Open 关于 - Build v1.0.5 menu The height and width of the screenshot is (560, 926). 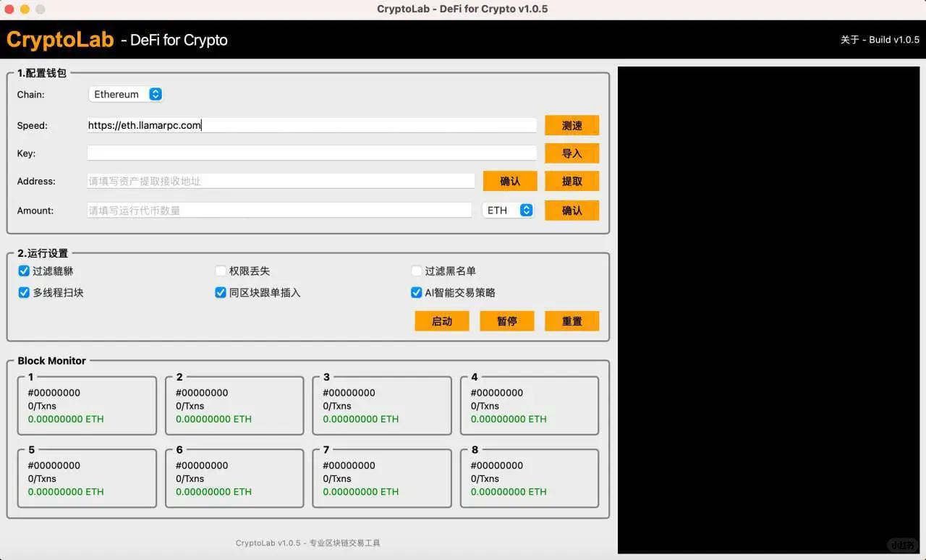pos(880,40)
